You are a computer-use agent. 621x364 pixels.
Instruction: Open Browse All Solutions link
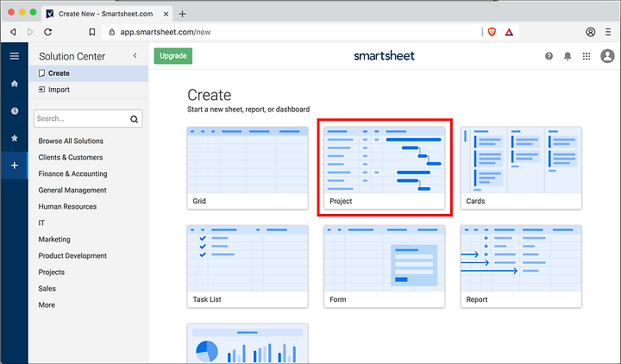coord(71,141)
